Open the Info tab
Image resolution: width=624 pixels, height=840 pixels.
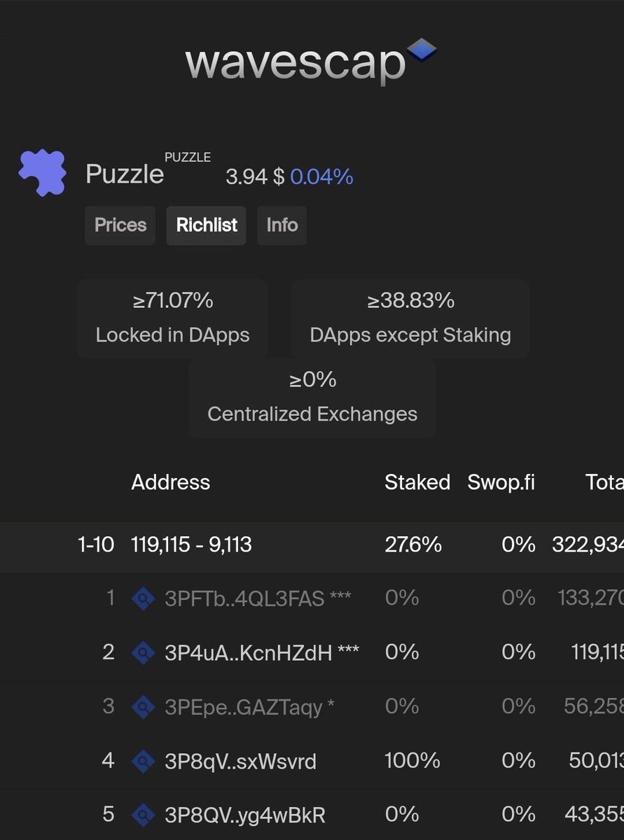(282, 225)
